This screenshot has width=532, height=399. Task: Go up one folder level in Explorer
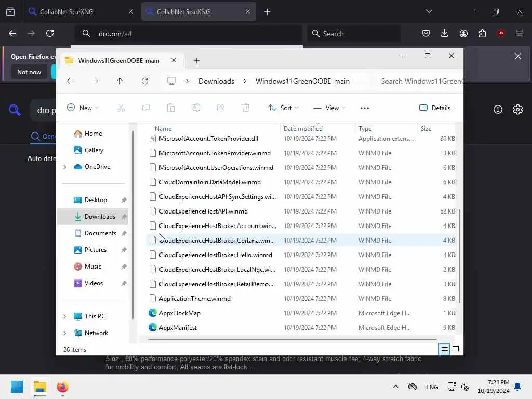click(120, 81)
